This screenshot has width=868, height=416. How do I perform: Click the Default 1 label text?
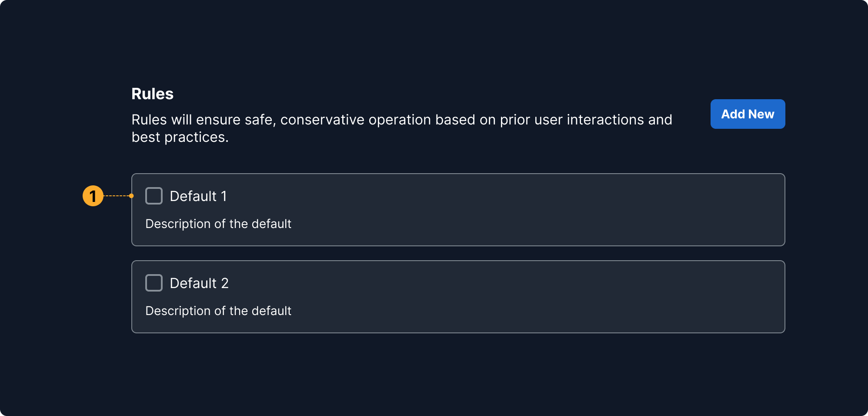click(199, 196)
